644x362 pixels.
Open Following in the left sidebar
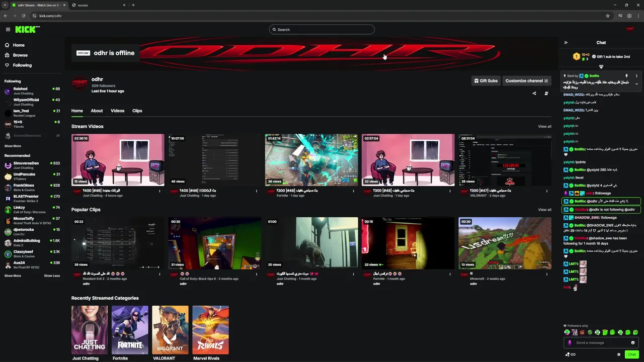coord(18,65)
